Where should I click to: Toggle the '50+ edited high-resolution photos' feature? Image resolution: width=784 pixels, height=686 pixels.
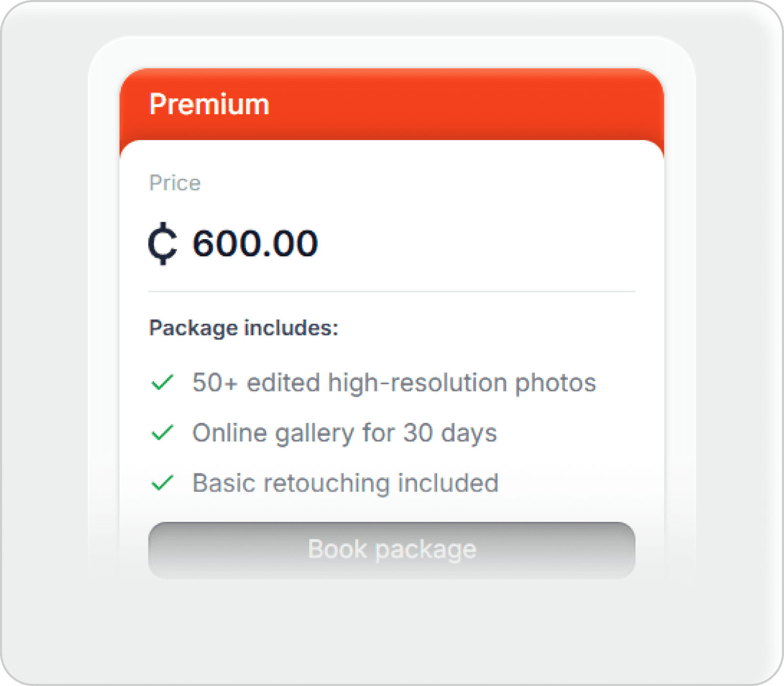point(394,383)
